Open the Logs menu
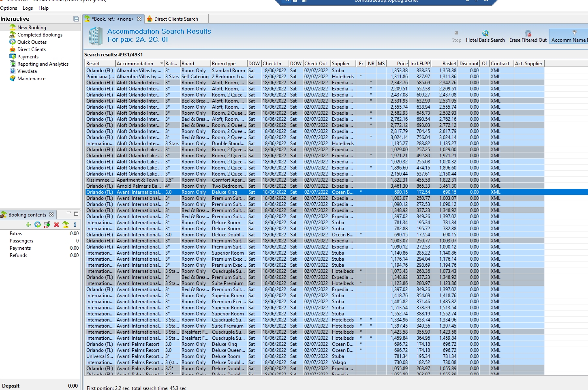Screen dimensions: 588x390 [28, 8]
